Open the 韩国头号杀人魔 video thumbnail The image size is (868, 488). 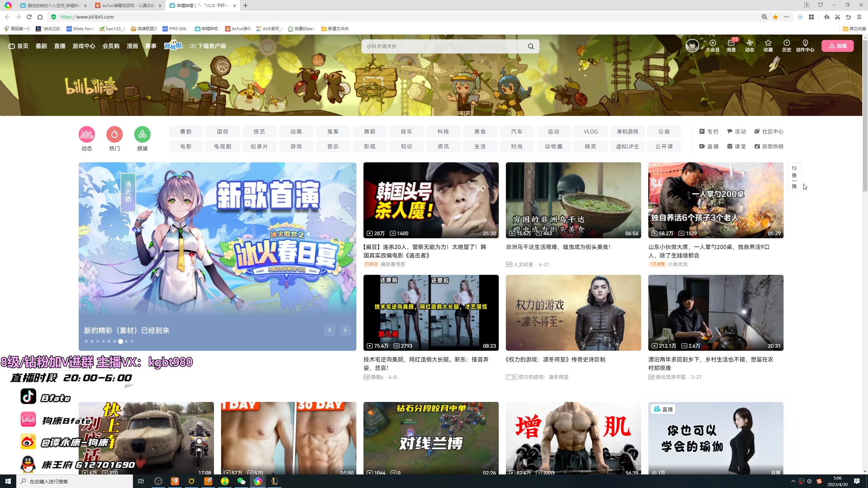pos(431,200)
